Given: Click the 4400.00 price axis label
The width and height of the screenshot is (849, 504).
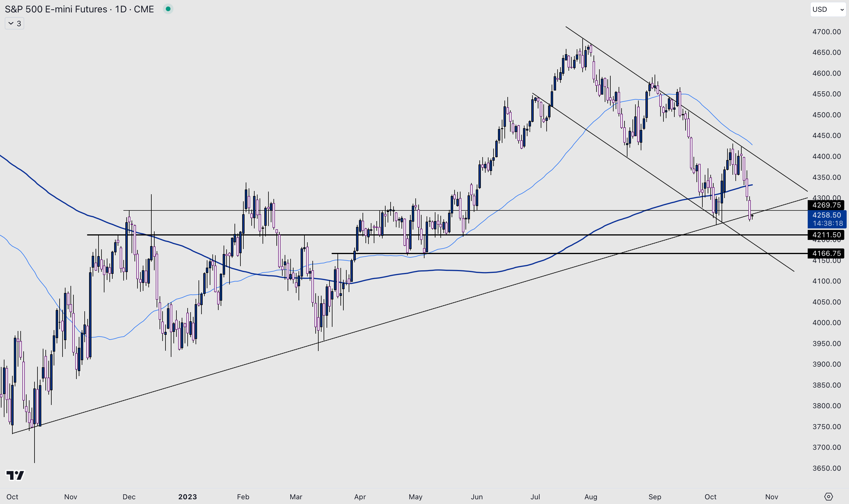Looking at the screenshot, I should tap(827, 156).
